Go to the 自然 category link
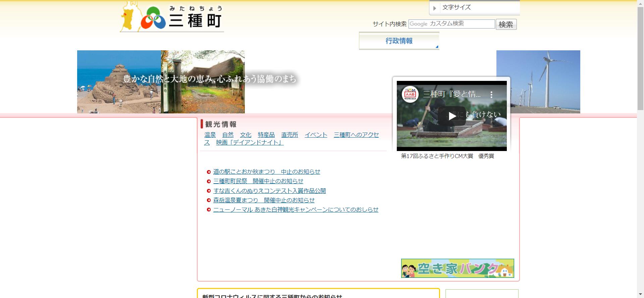644x298 pixels. coord(228,135)
